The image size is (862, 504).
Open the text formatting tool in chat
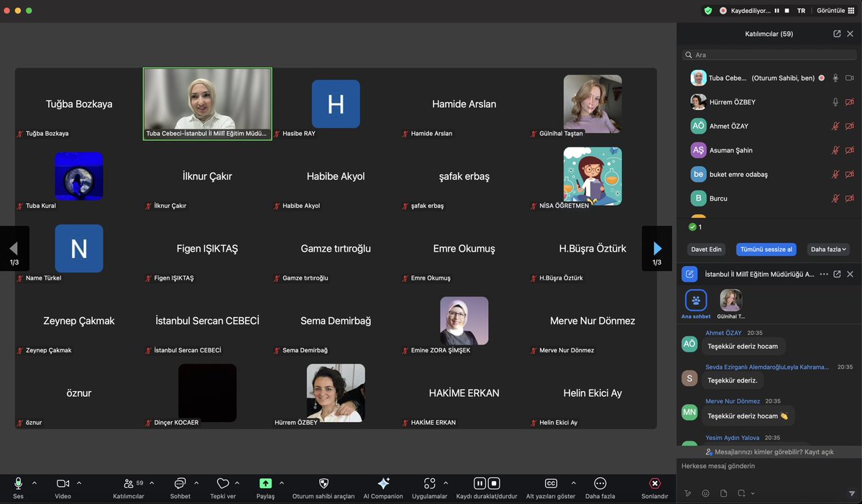[688, 493]
